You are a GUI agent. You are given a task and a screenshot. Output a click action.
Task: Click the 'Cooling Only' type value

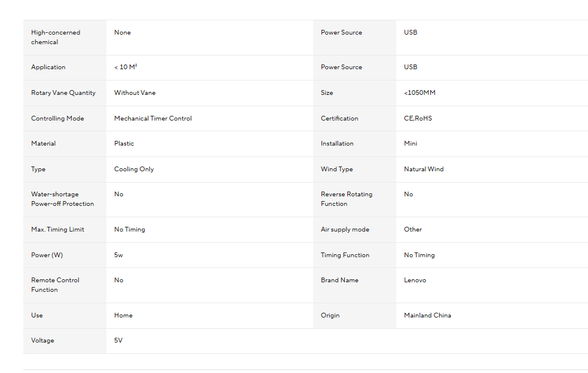click(134, 169)
